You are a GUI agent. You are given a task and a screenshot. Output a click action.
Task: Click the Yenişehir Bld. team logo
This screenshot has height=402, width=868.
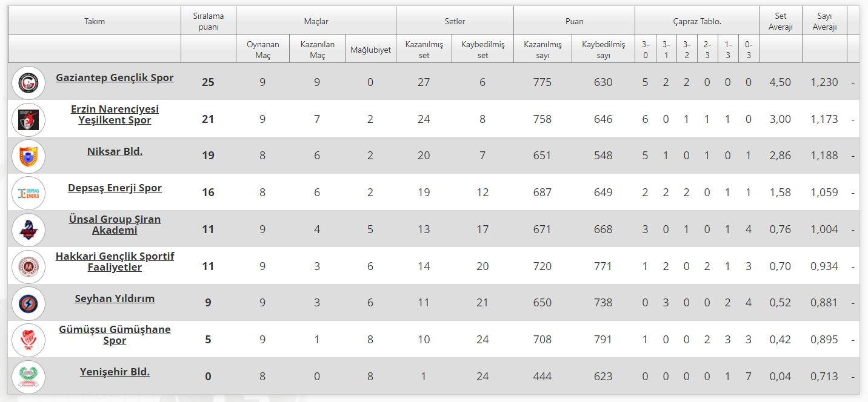point(28,377)
